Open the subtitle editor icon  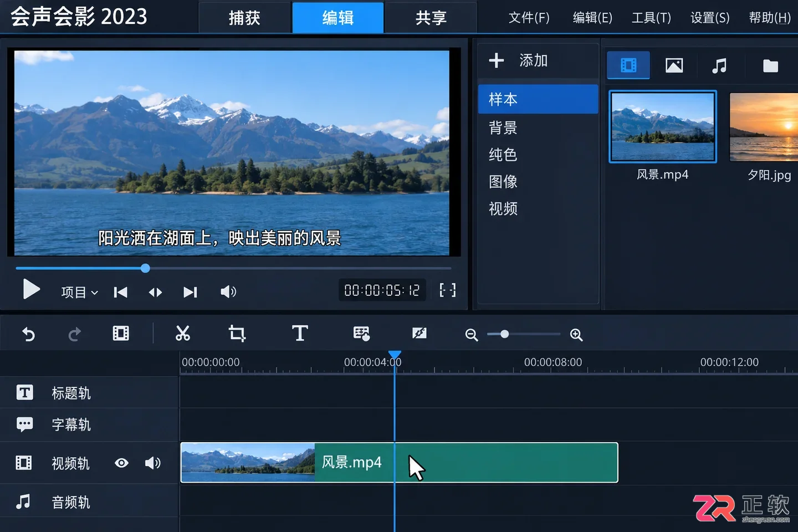pyautogui.click(x=361, y=333)
